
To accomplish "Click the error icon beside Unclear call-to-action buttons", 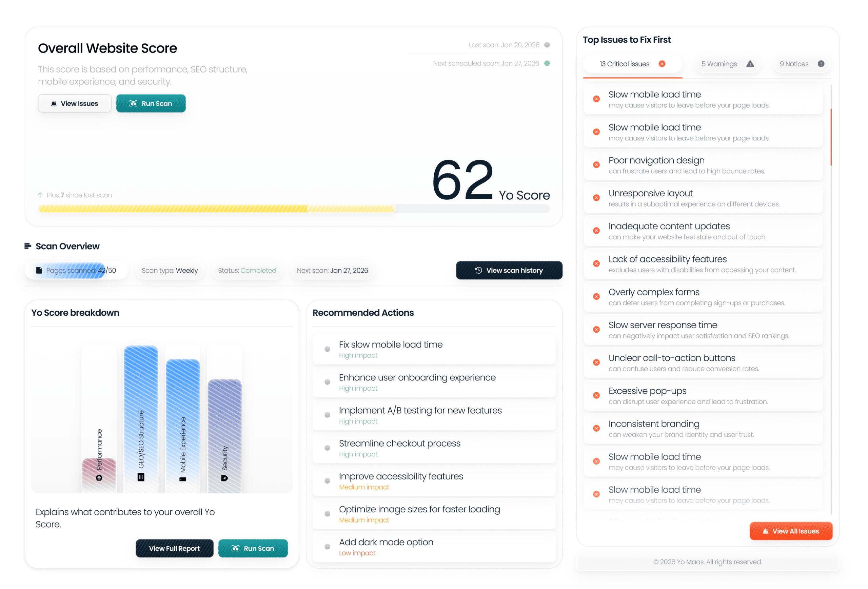I will (596, 362).
